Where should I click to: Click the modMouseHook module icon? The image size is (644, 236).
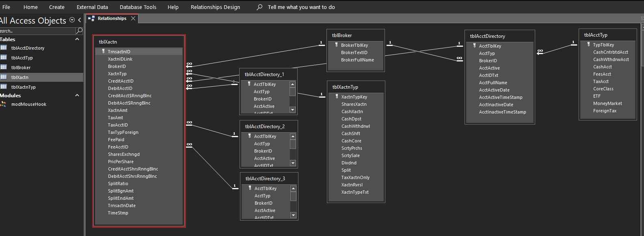click(x=4, y=104)
